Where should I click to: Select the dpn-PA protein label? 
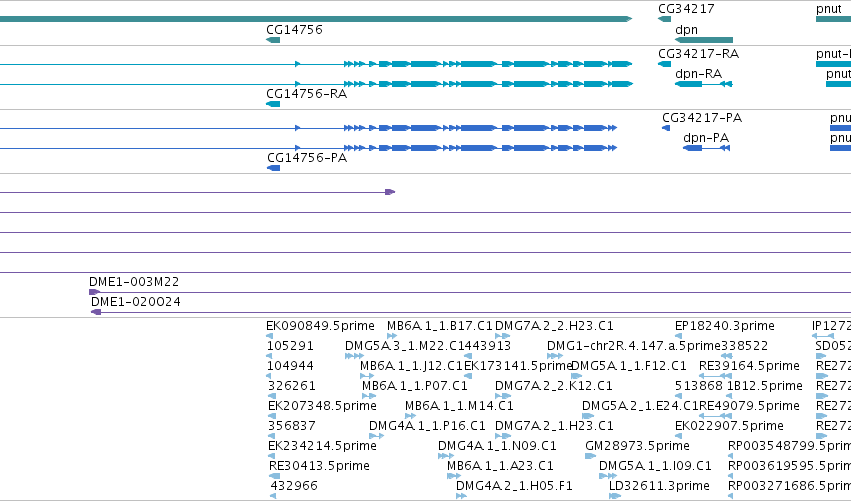[x=706, y=138]
